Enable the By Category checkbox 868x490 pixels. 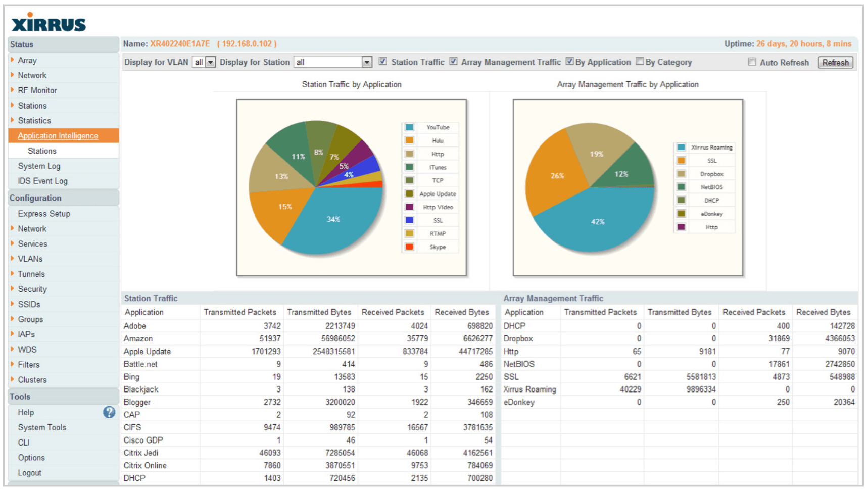pos(640,61)
